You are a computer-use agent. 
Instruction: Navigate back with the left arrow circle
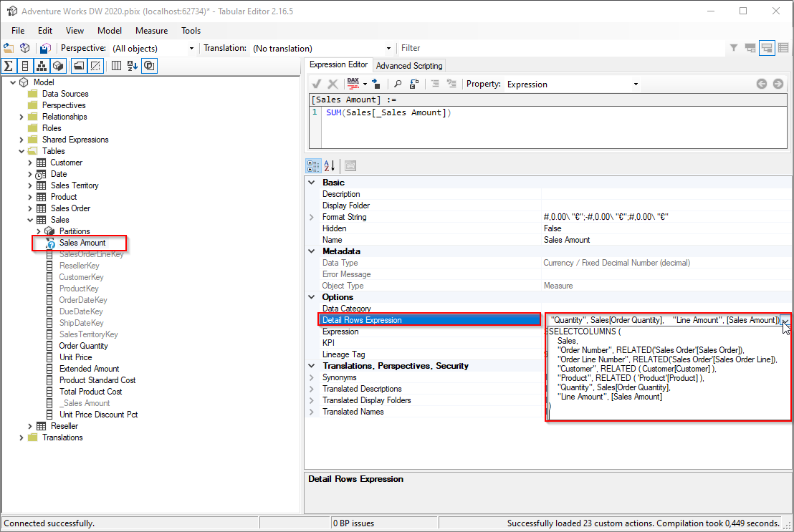point(762,84)
